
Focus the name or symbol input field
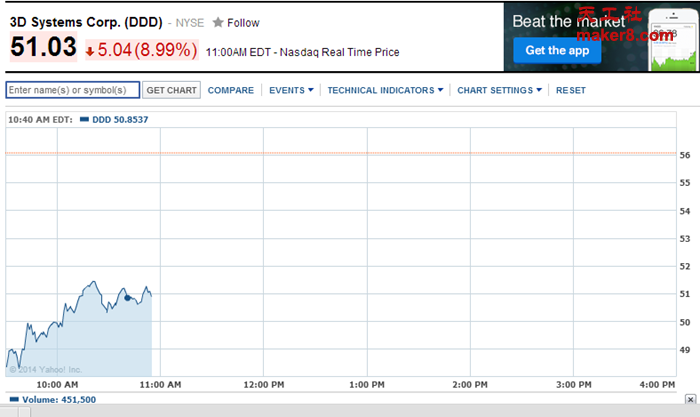click(x=73, y=90)
